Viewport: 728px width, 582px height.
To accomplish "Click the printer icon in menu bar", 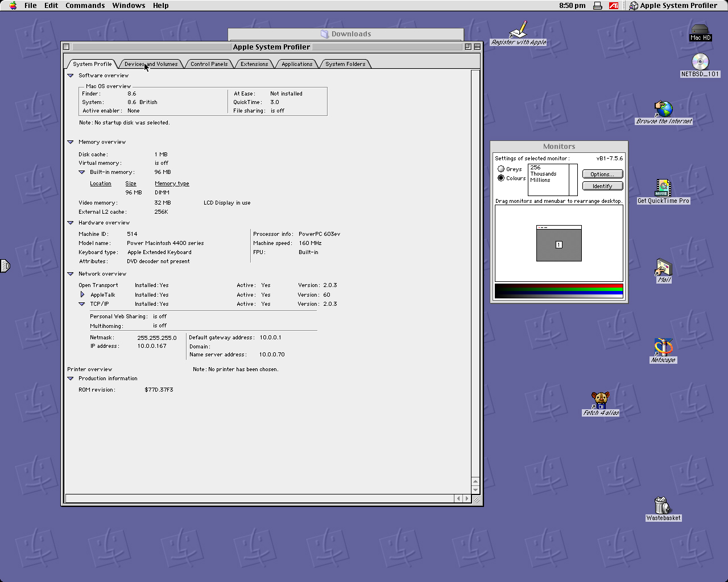I will pyautogui.click(x=598, y=6).
